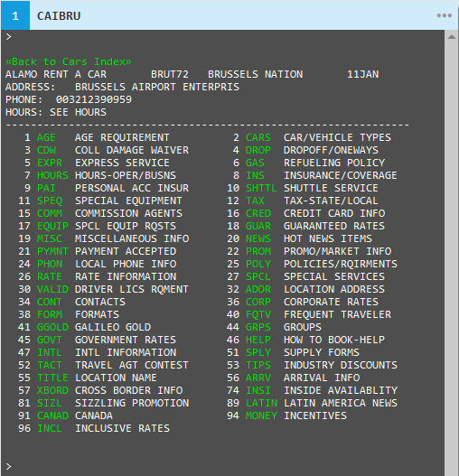
Task: Go back to Cars Index link
Action: [69, 61]
